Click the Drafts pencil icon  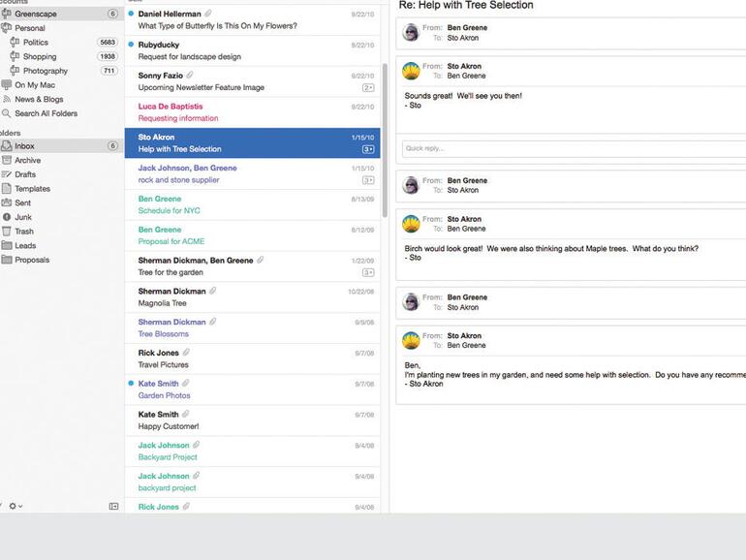[x=7, y=174]
